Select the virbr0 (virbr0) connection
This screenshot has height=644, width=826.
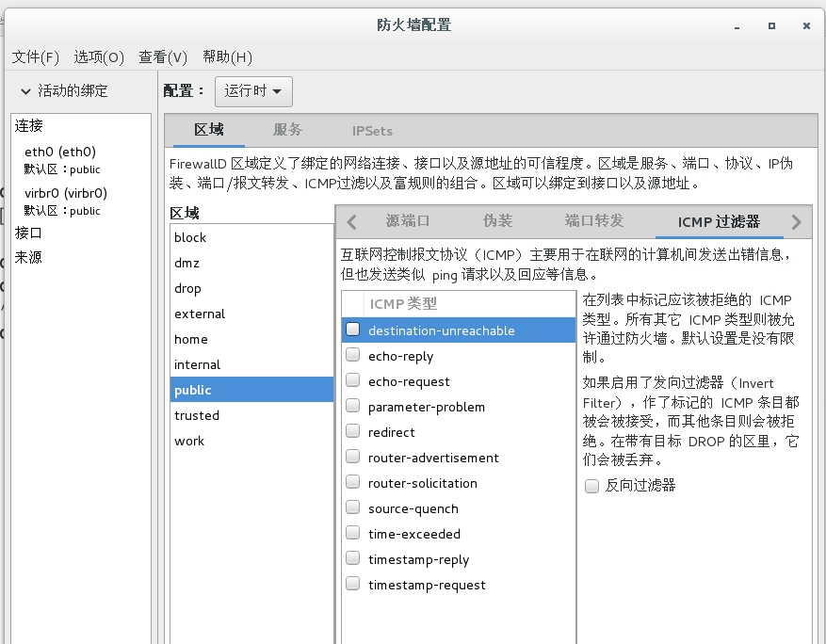(x=81, y=201)
